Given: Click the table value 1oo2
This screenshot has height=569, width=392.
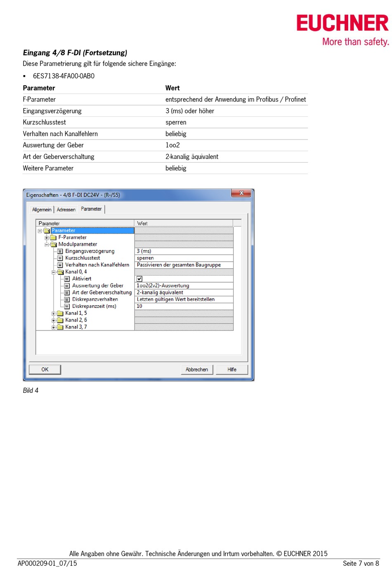Looking at the screenshot, I should click(x=172, y=145).
